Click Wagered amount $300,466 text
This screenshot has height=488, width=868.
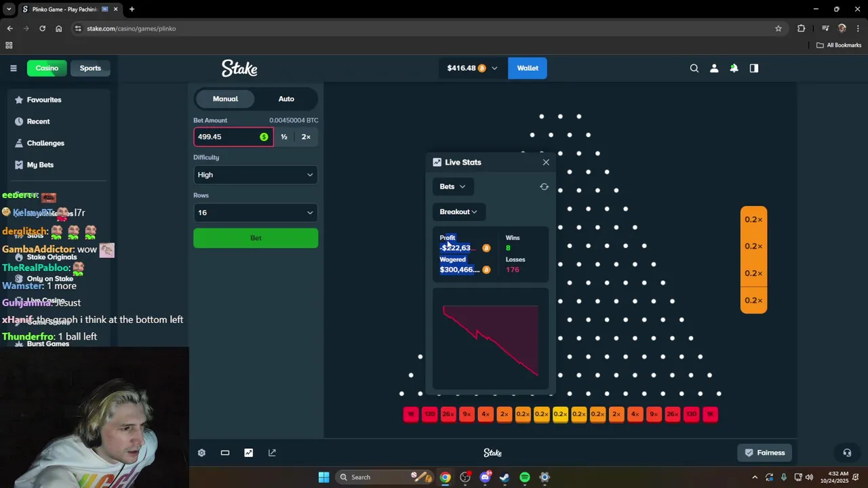[460, 270]
